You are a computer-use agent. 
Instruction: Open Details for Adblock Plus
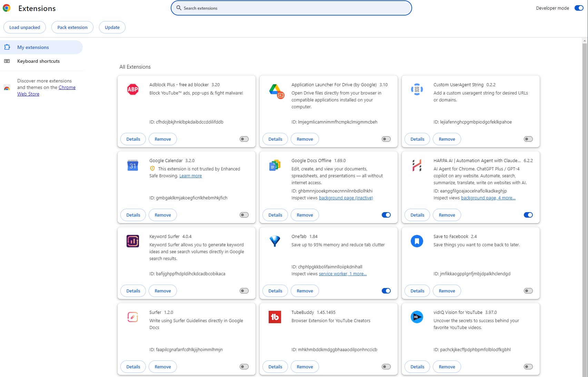[133, 139]
